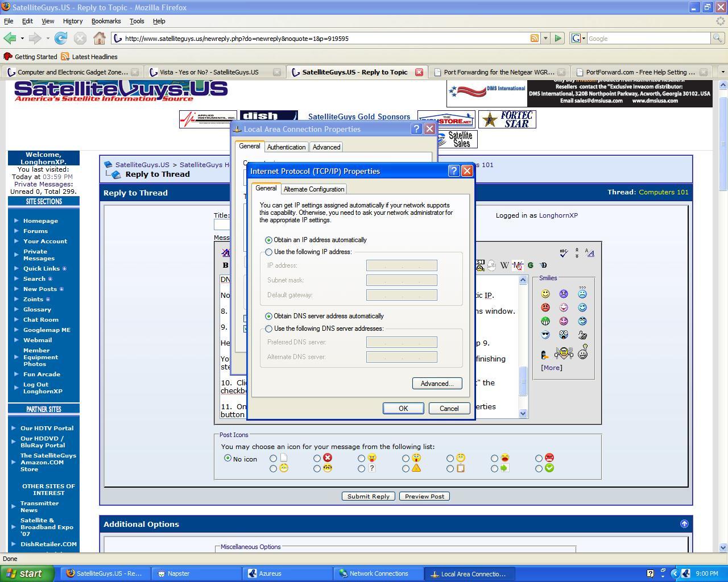
Task: Click the browser URL address field
Action: coord(326,39)
